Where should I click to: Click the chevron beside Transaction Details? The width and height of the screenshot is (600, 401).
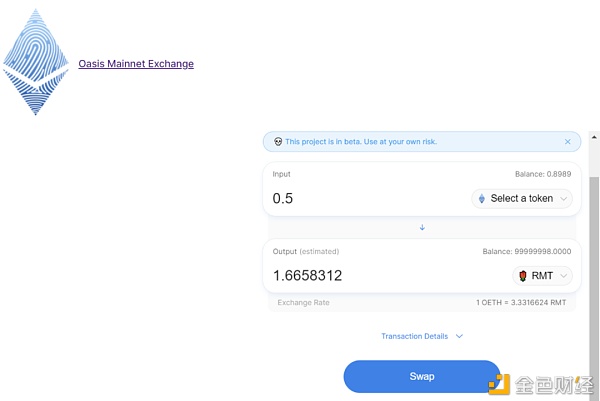coord(459,336)
